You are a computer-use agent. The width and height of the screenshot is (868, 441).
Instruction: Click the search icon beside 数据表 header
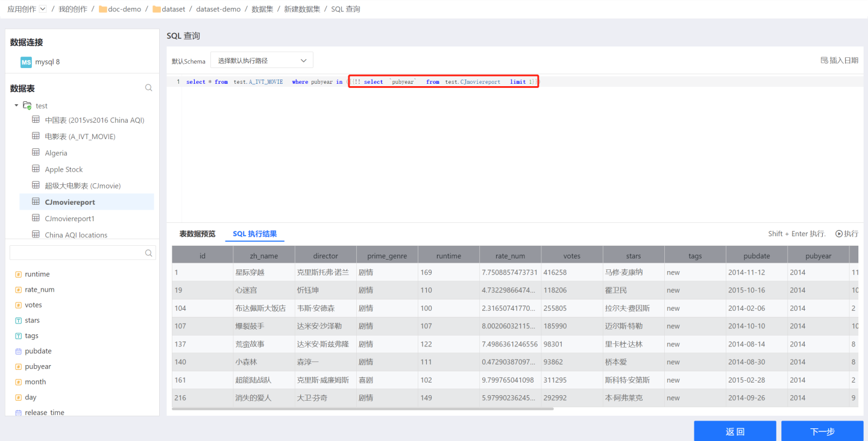click(x=148, y=88)
